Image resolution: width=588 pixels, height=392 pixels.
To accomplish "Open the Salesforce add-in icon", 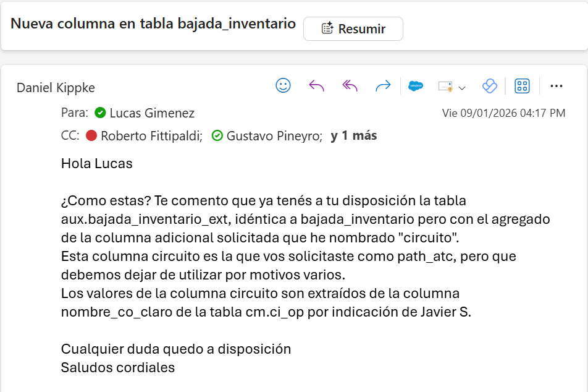I will click(416, 86).
